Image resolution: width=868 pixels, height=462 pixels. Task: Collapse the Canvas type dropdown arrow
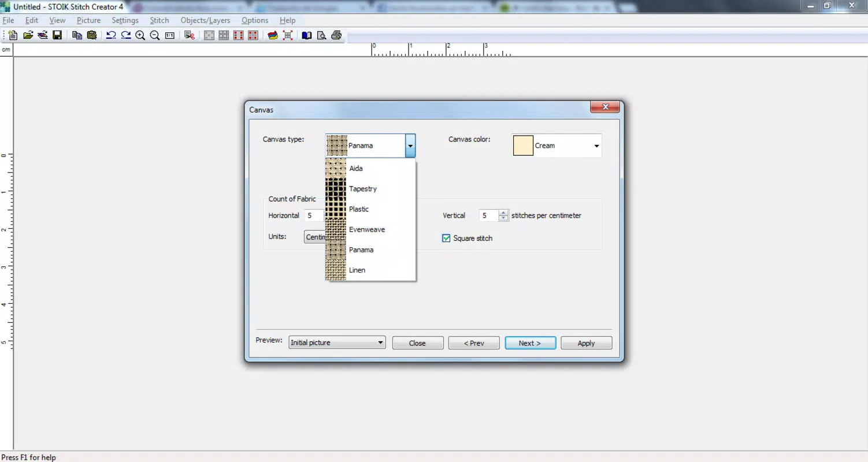point(410,146)
